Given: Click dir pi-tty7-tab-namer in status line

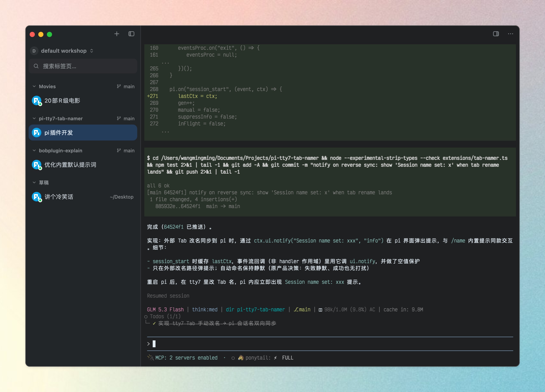Looking at the screenshot, I should tap(255, 310).
